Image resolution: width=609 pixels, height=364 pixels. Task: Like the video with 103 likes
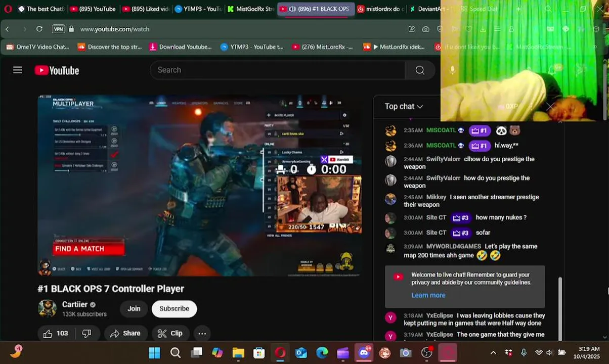click(55, 333)
